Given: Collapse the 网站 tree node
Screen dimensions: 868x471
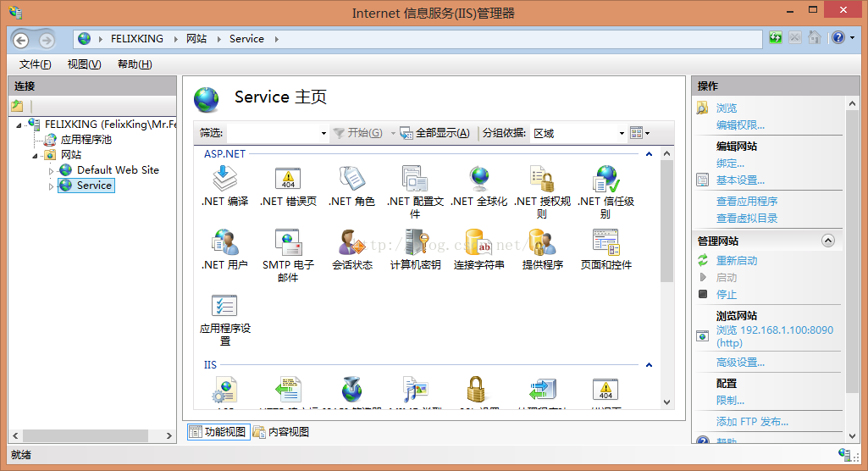Looking at the screenshot, I should point(35,156).
